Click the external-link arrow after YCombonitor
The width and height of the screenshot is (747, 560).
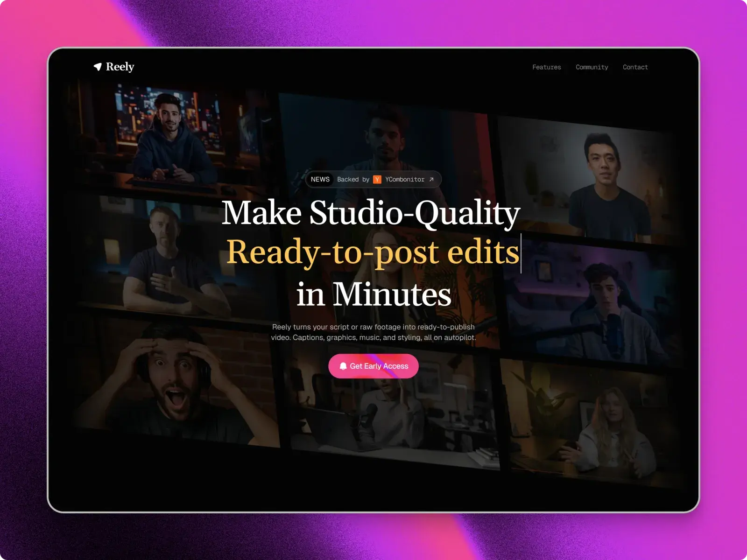coord(431,179)
